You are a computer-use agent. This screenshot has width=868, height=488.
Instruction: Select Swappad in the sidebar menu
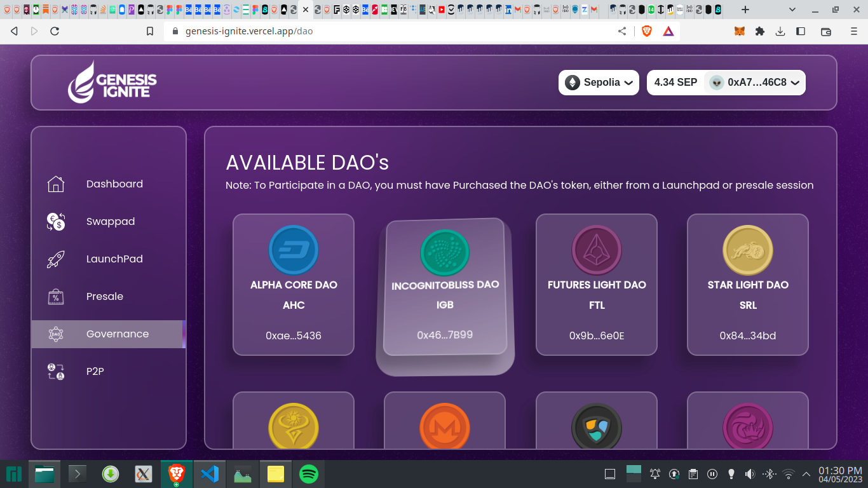click(109, 222)
